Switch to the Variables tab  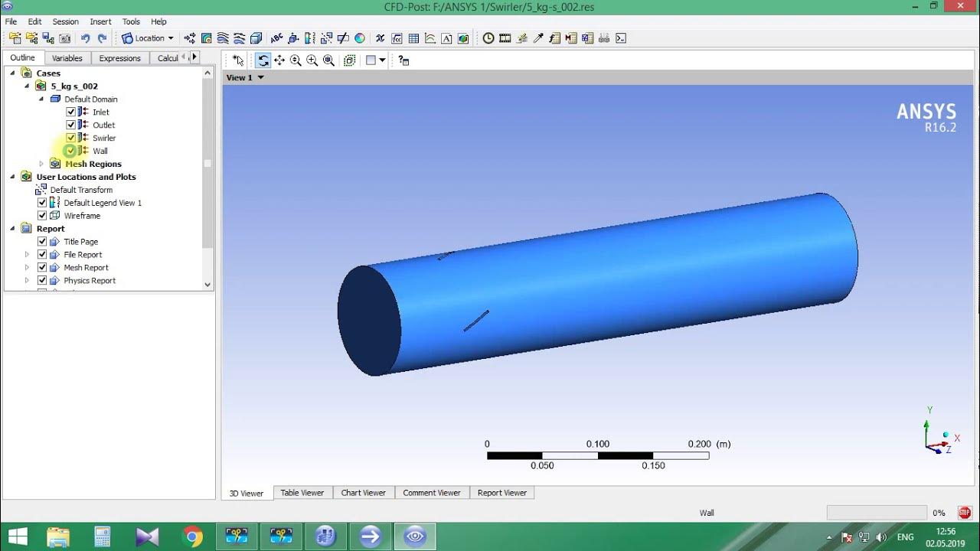[67, 58]
